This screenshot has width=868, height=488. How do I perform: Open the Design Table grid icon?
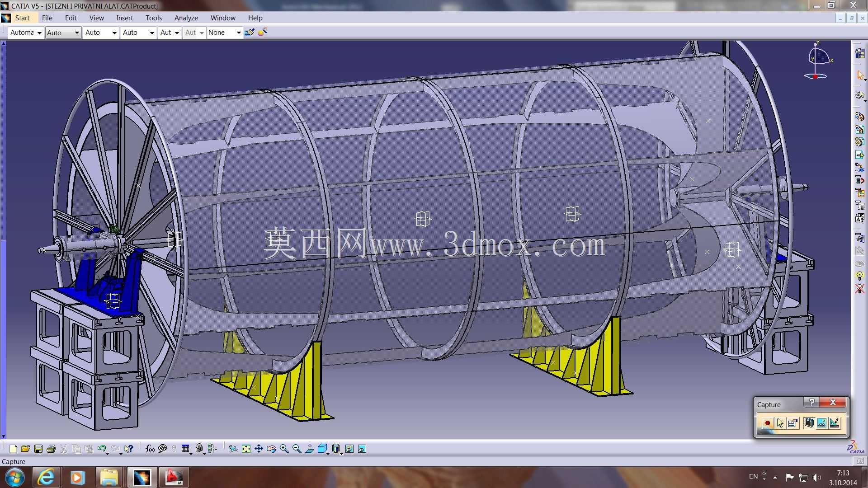(185, 449)
